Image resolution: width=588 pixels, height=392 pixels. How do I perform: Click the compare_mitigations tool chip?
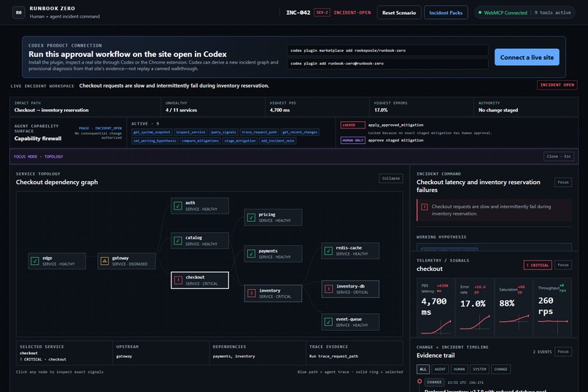click(200, 141)
